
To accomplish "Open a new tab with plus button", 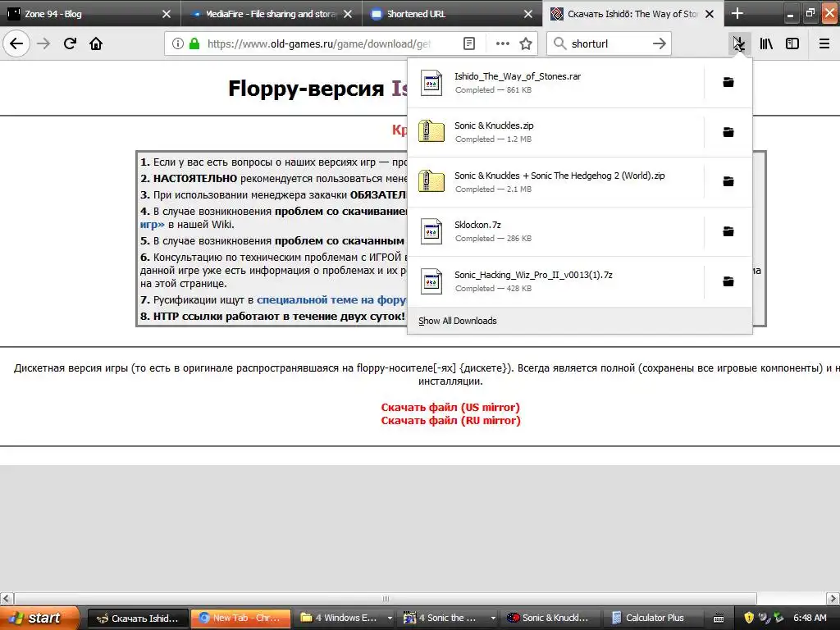I will point(737,13).
